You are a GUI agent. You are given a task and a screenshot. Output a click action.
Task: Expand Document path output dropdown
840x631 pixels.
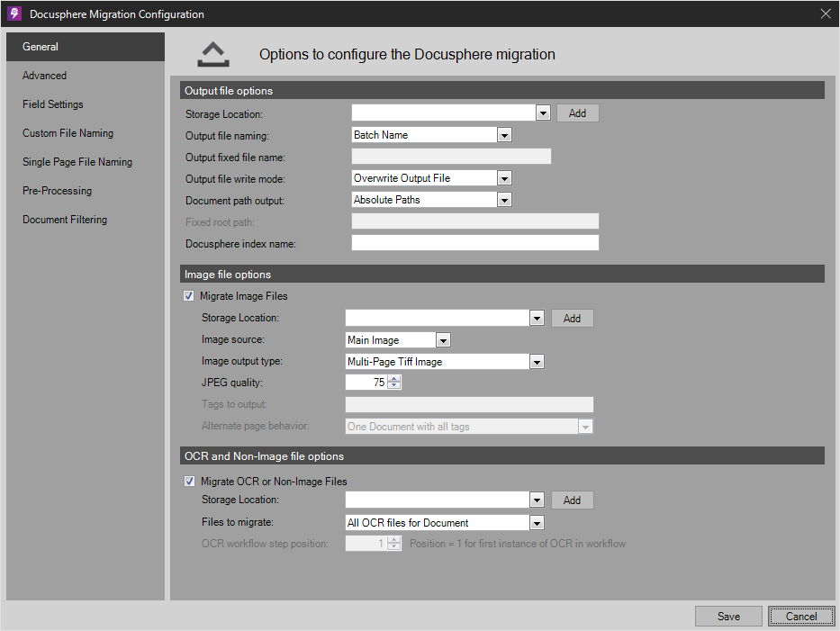(504, 200)
